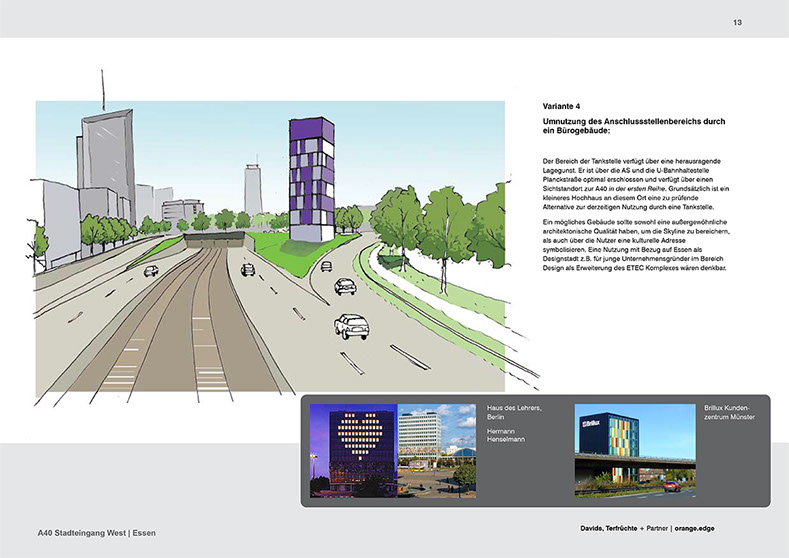Click the tunnel entrance in the drawing
The height and width of the screenshot is (558, 789).
tap(216, 241)
